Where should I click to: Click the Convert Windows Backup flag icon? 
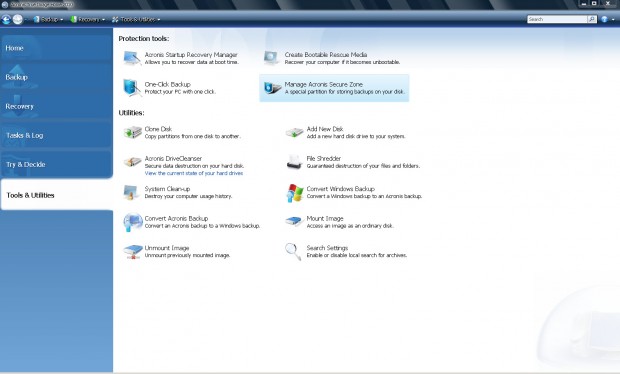[295, 193]
